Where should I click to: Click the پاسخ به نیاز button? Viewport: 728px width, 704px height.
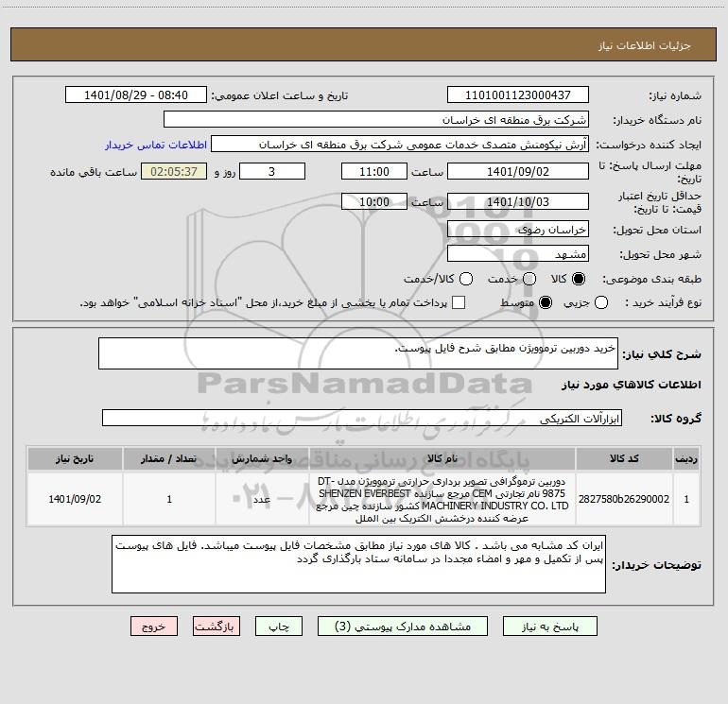(549, 627)
